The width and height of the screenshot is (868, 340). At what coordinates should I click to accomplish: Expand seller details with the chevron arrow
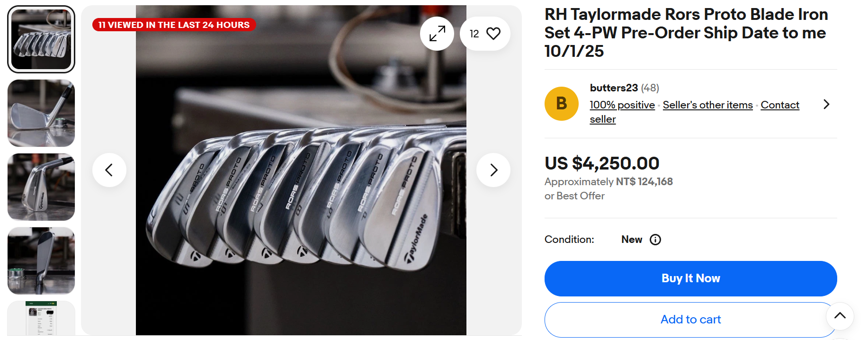coord(826,104)
